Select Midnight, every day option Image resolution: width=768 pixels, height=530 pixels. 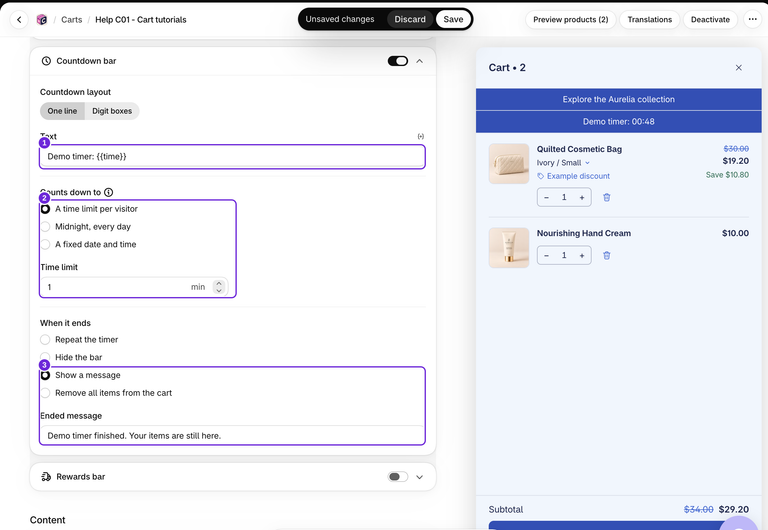point(45,227)
